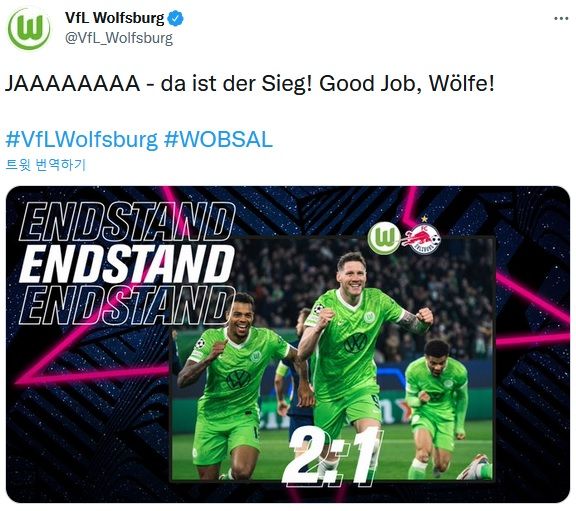Viewport: 576px width, 511px height.
Task: Open the Endstand match result image
Action: 288,344
